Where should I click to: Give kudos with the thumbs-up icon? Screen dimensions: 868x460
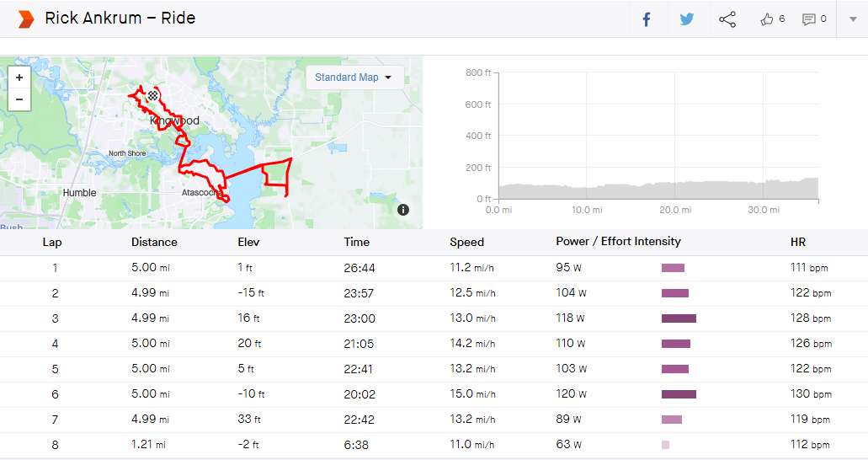tap(767, 19)
